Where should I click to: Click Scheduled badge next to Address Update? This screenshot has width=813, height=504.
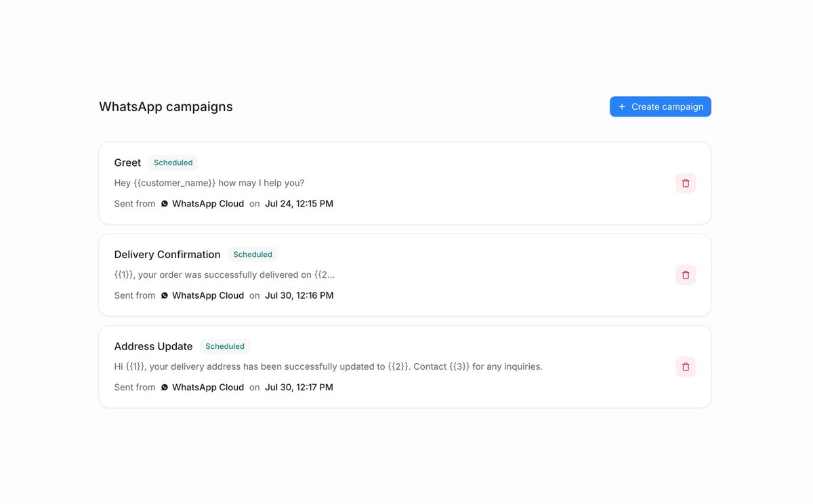coord(225,346)
